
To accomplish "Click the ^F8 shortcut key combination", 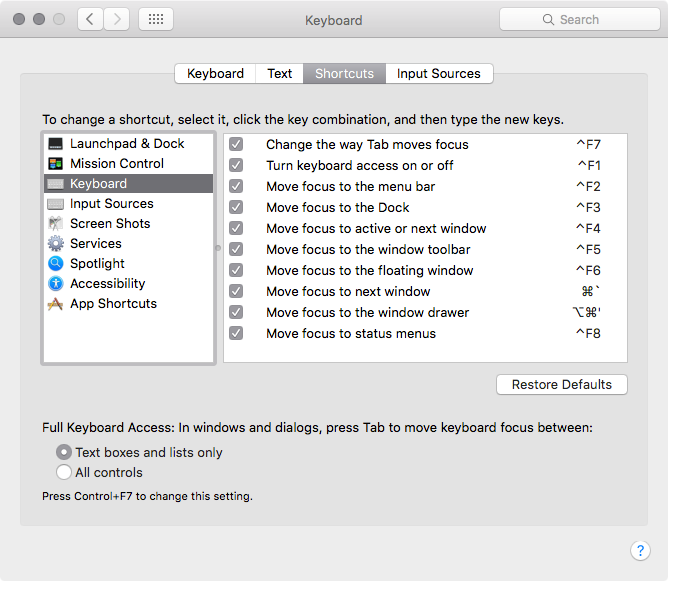I will 588,333.
